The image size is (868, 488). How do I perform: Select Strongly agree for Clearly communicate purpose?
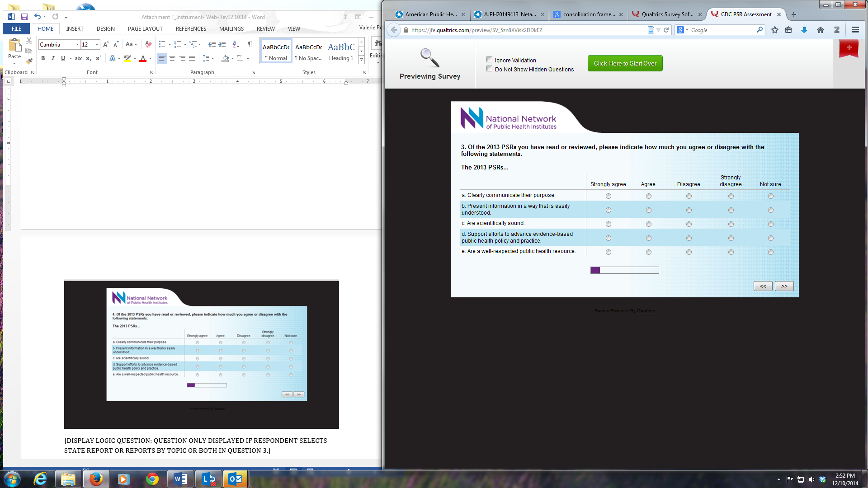pos(609,196)
